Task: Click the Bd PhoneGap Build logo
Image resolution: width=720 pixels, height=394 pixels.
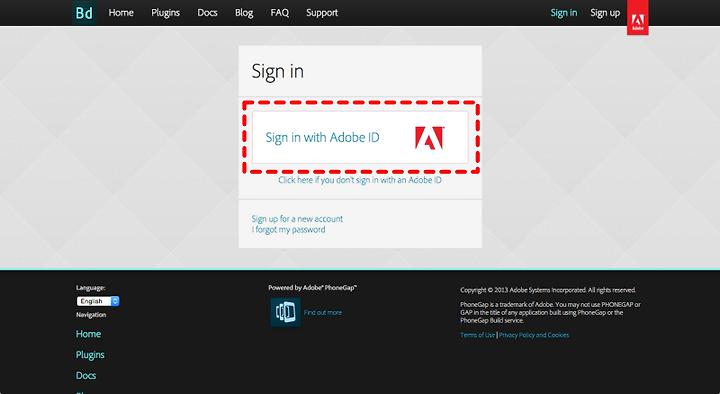Action: [x=84, y=13]
